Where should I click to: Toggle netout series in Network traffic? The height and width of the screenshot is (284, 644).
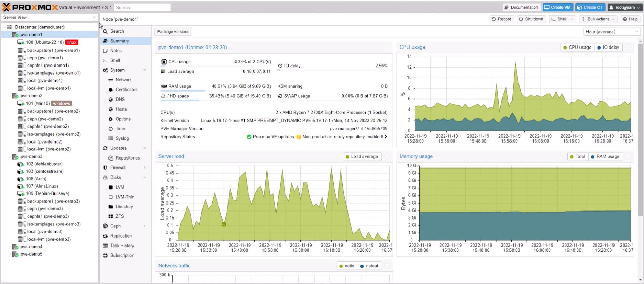(369, 266)
